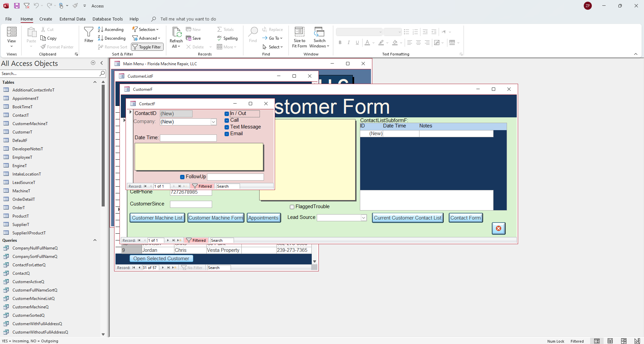Toggle the Text Message checkbox
Image resolution: width=644 pixels, height=344 pixels.
tap(227, 127)
